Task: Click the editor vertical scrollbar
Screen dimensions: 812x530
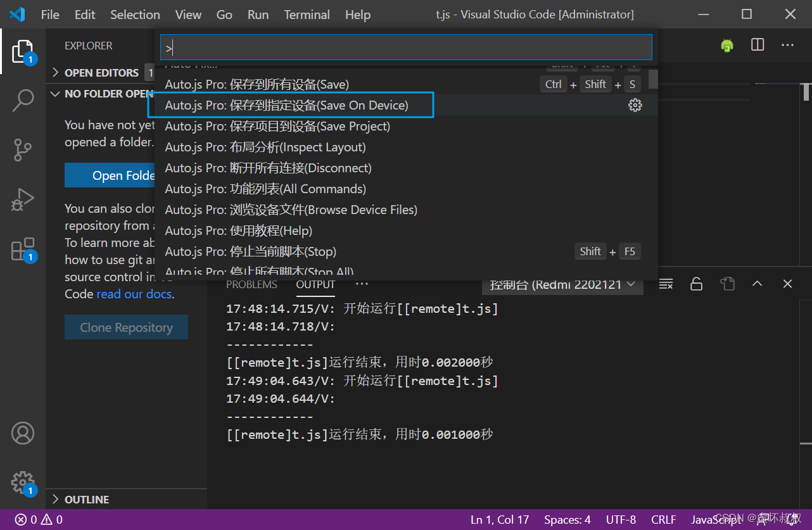Action: click(806, 92)
